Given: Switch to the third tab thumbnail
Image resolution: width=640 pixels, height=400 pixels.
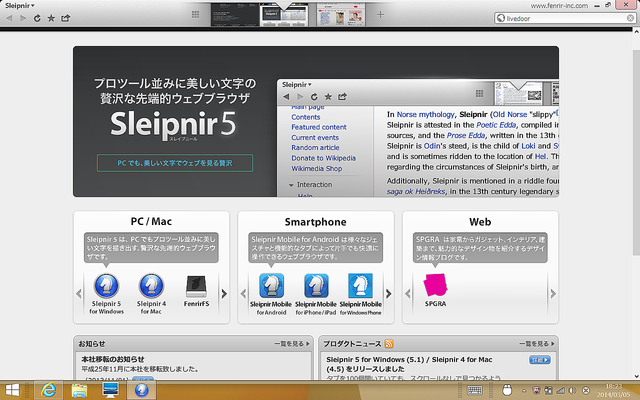Looking at the screenshot, I should coord(345,15).
